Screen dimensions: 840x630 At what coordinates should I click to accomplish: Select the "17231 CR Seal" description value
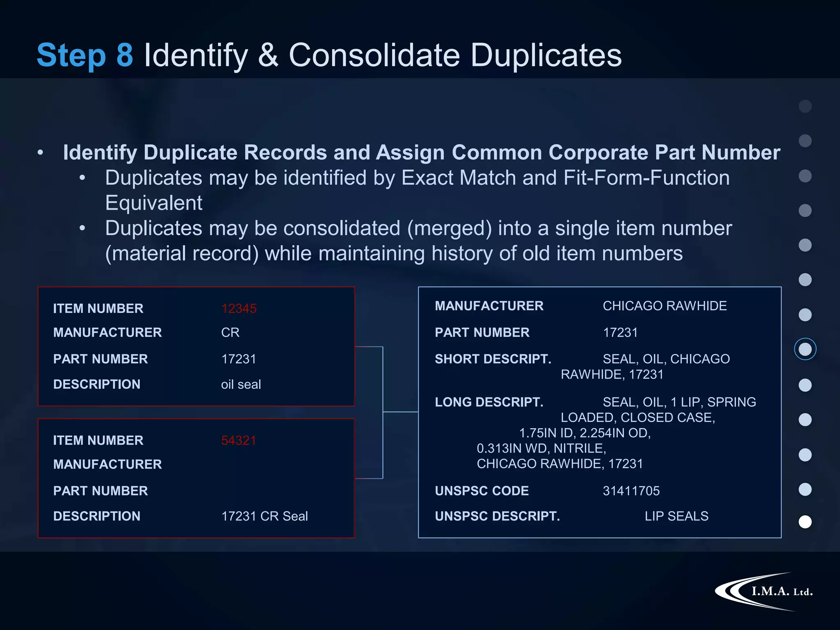(265, 516)
